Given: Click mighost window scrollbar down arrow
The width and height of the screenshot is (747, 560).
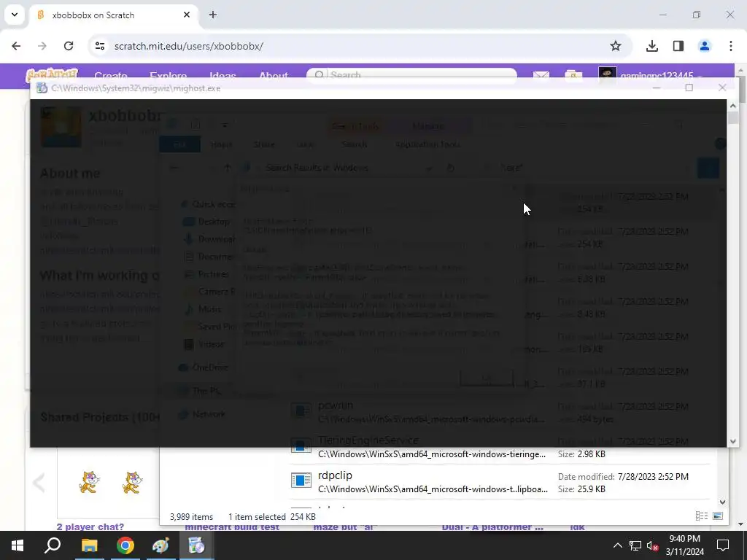Looking at the screenshot, I should point(732,441).
